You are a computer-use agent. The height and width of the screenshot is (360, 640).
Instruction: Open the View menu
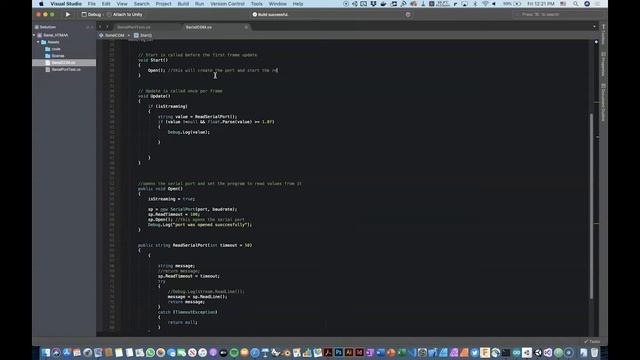click(122, 4)
